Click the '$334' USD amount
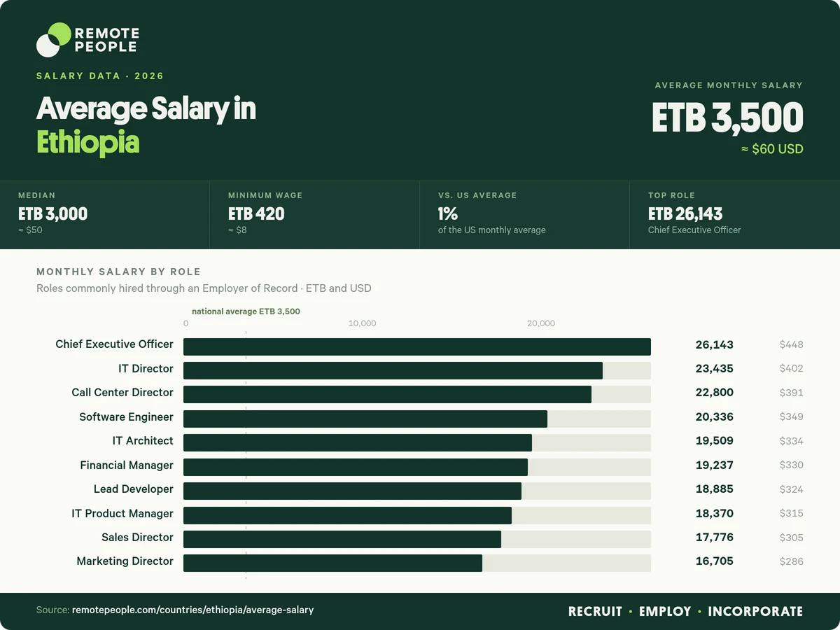Image resolution: width=840 pixels, height=630 pixels. [x=792, y=442]
